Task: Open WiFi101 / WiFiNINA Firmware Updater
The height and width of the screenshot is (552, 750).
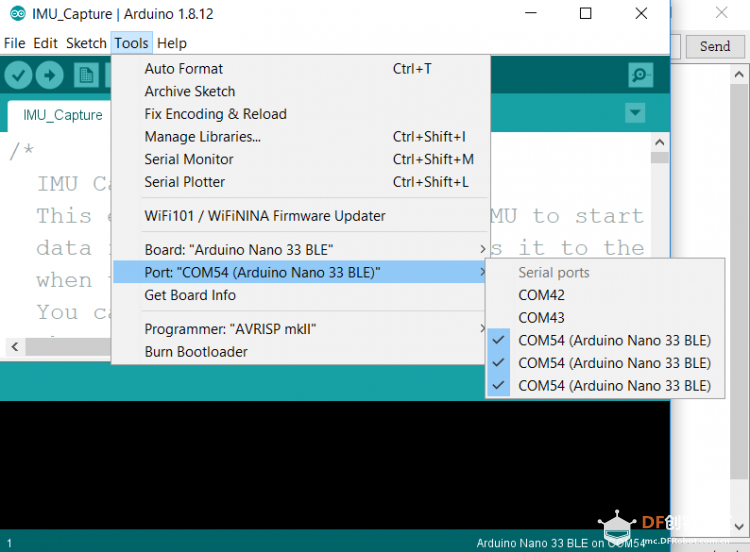Action: tap(300, 216)
